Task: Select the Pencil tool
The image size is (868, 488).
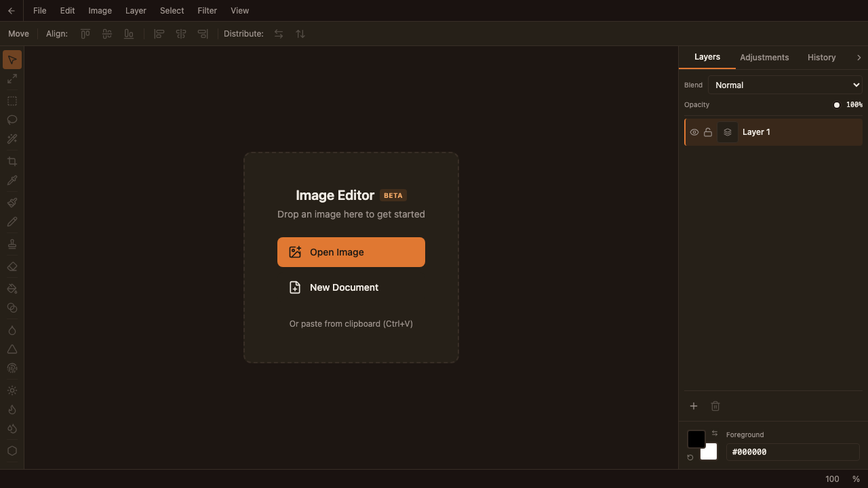Action: (x=12, y=222)
